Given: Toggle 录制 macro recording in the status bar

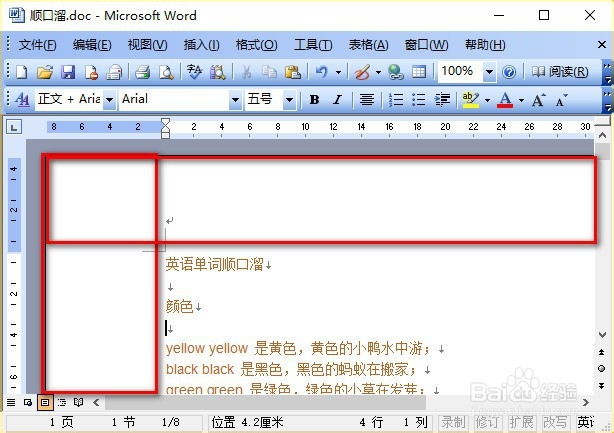Looking at the screenshot, I should (x=453, y=422).
